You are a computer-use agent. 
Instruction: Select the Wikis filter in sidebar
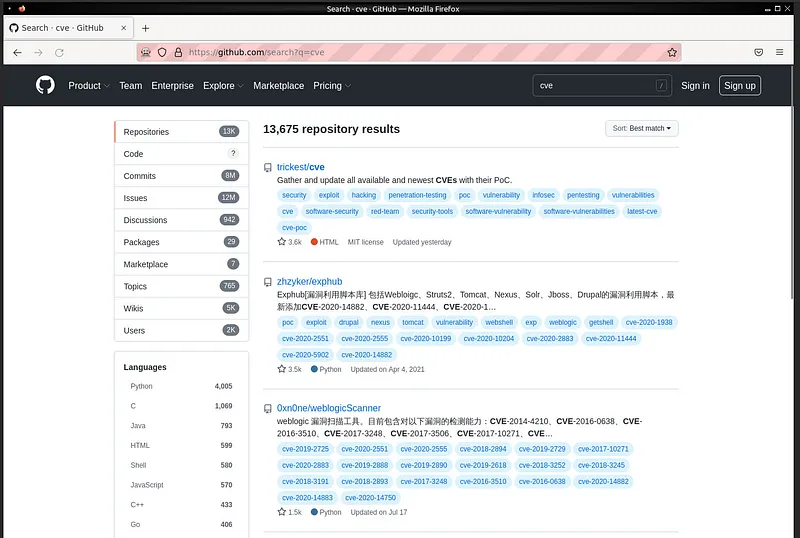181,308
